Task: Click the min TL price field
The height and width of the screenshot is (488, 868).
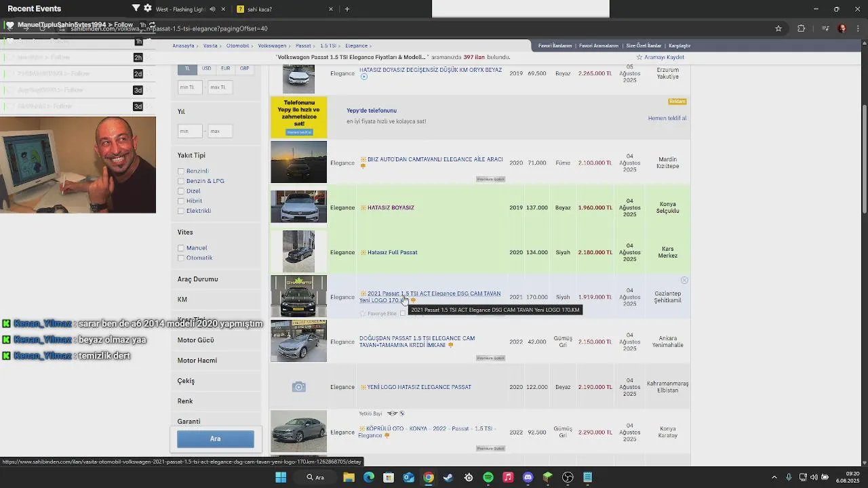Action: pyautogui.click(x=190, y=87)
